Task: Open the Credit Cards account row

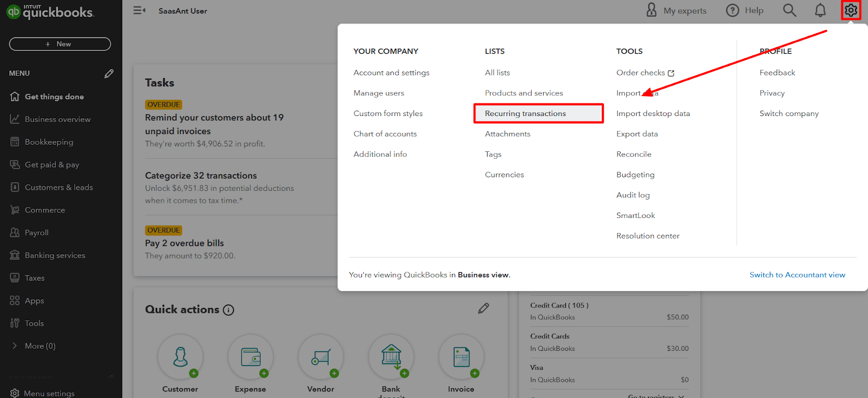Action: [x=609, y=342]
